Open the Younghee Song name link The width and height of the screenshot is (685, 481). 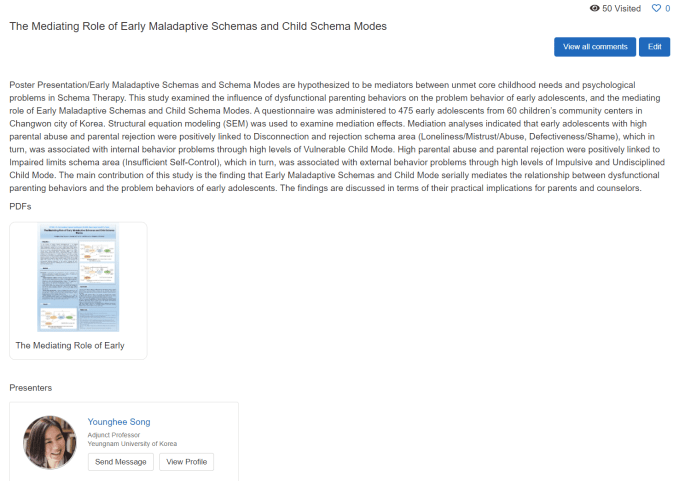119,422
